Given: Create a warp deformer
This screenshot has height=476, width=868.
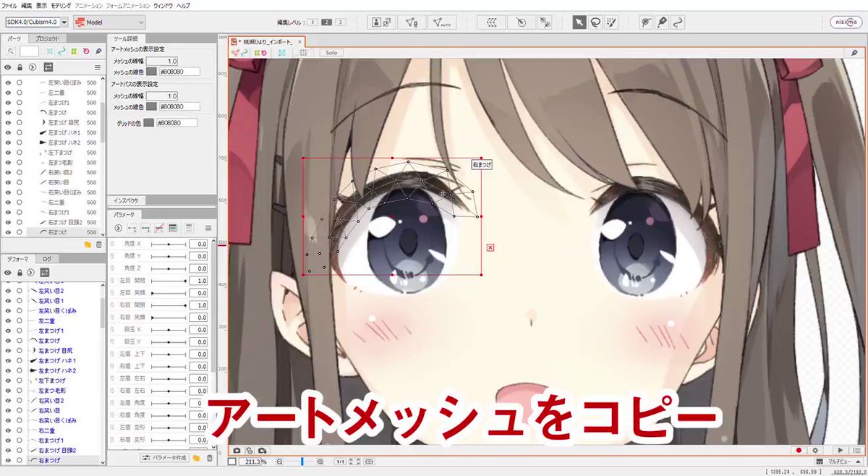Looking at the screenshot, I should click(491, 22).
